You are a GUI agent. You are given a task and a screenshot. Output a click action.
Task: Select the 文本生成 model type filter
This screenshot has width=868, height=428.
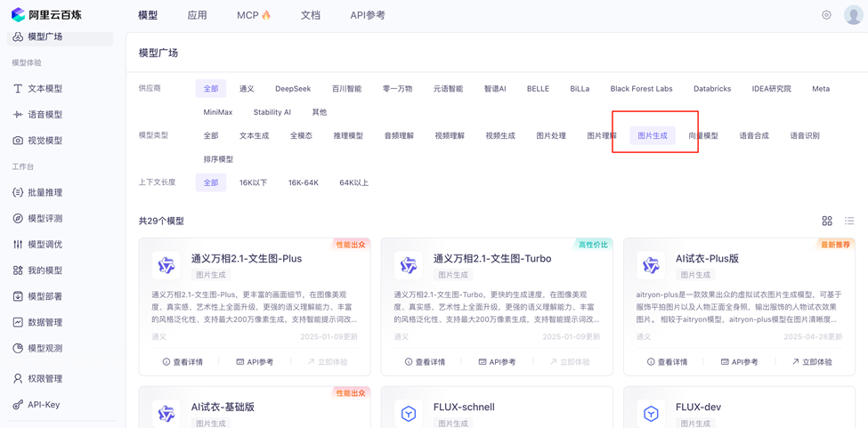254,135
